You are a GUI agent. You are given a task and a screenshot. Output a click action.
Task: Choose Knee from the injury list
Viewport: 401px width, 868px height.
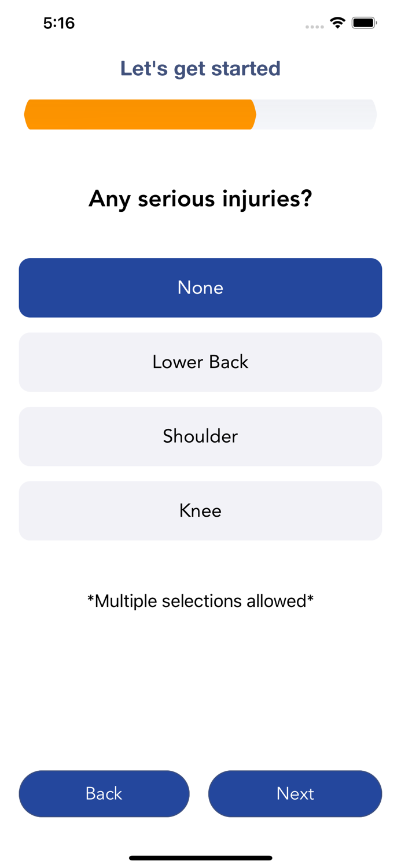200,510
